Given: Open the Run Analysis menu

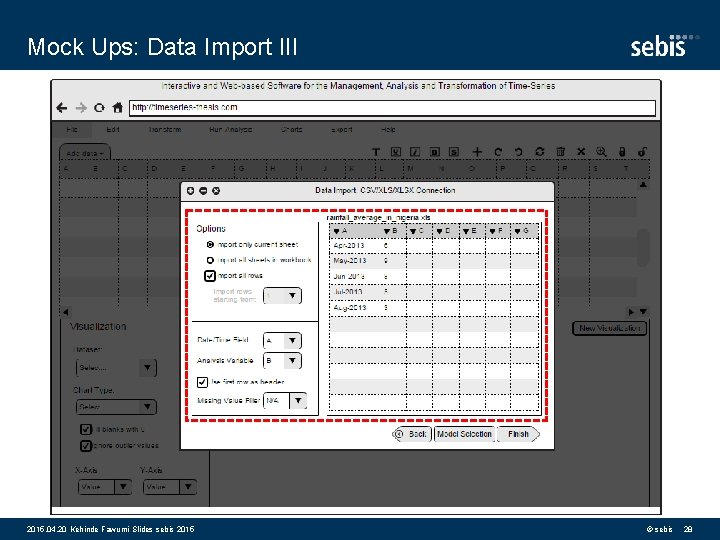Looking at the screenshot, I should pos(231,130).
